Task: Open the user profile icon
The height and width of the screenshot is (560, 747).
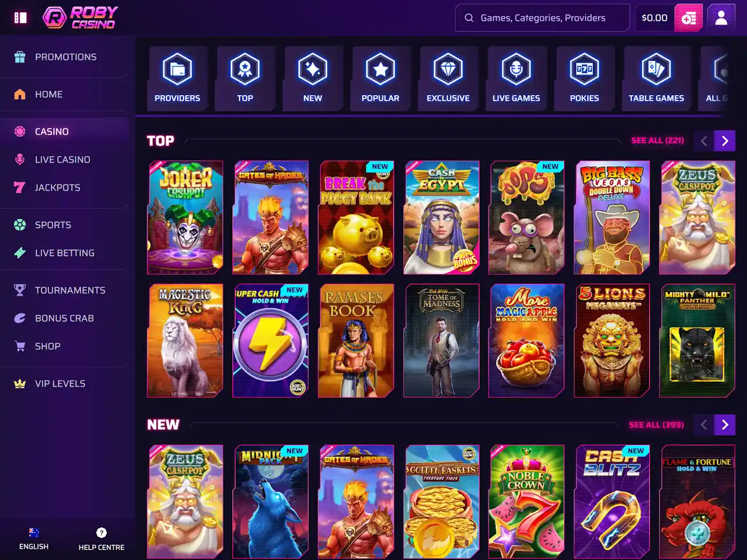Action: [721, 18]
